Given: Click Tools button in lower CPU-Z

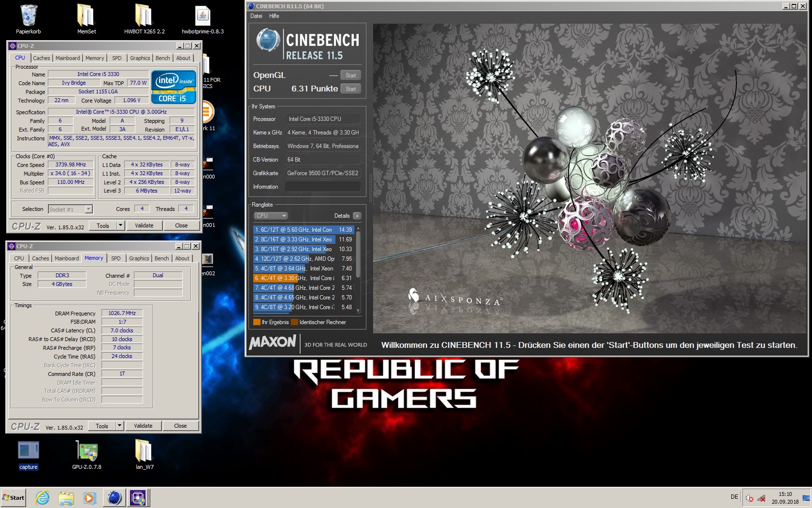Looking at the screenshot, I should [x=102, y=426].
